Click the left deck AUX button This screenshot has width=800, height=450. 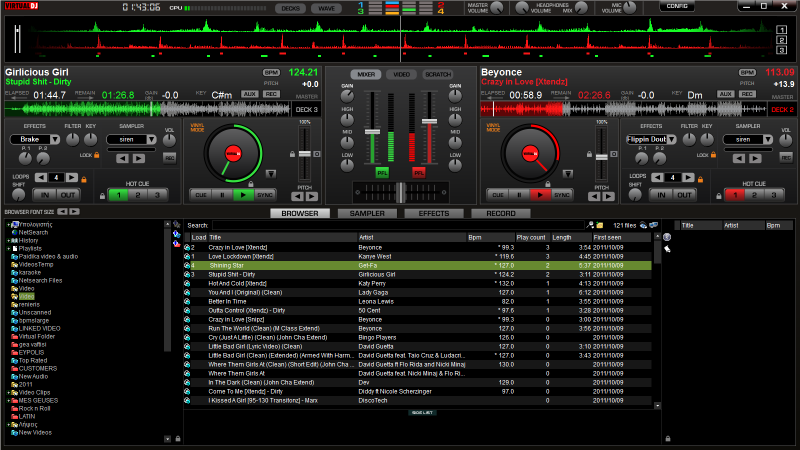[249, 94]
